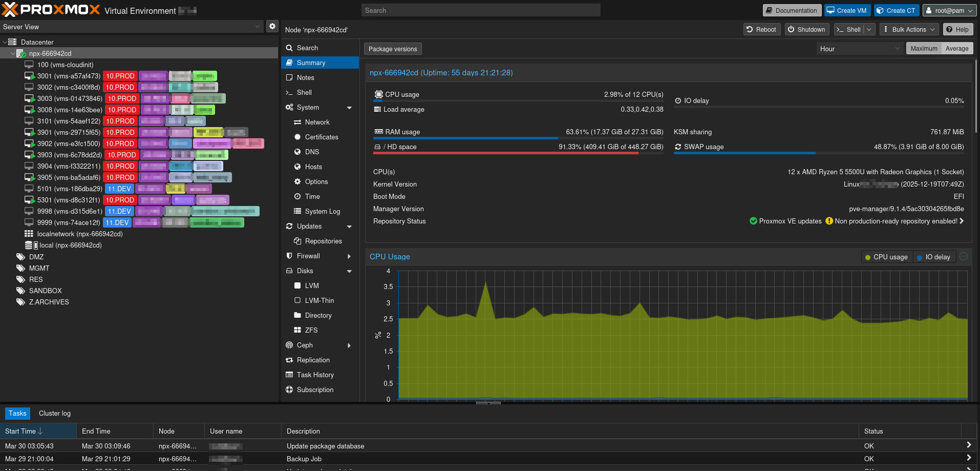Open Server View settings gear
The width and height of the screenshot is (980, 471).
[x=272, y=26]
